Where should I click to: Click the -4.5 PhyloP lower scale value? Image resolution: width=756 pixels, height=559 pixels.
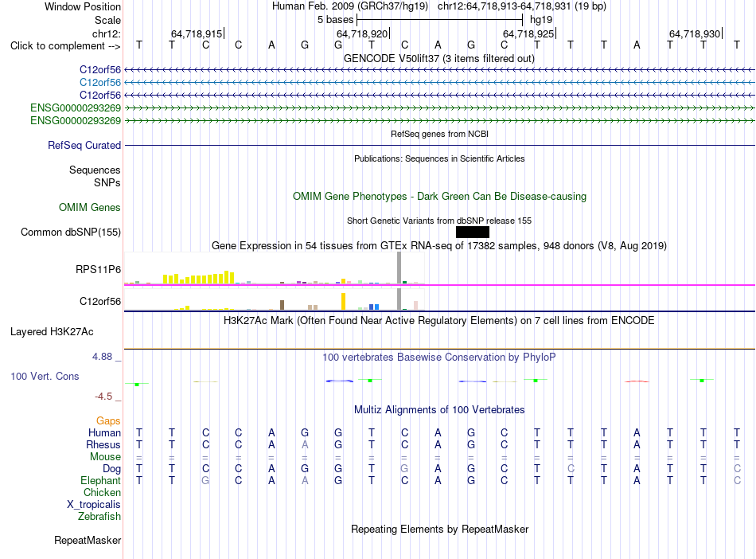103,397
